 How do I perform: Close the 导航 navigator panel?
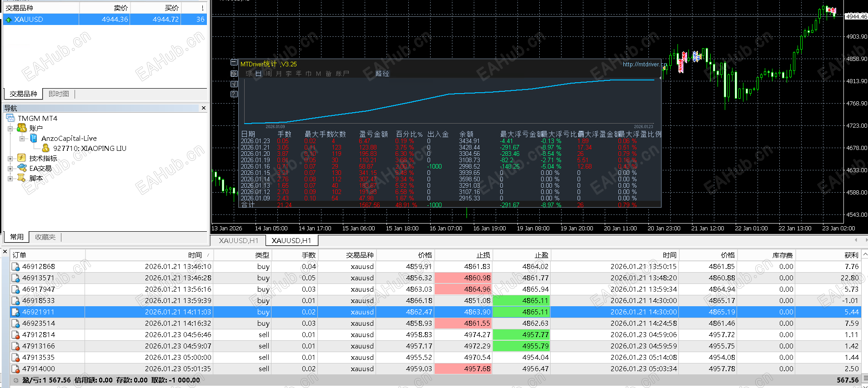[x=203, y=108]
